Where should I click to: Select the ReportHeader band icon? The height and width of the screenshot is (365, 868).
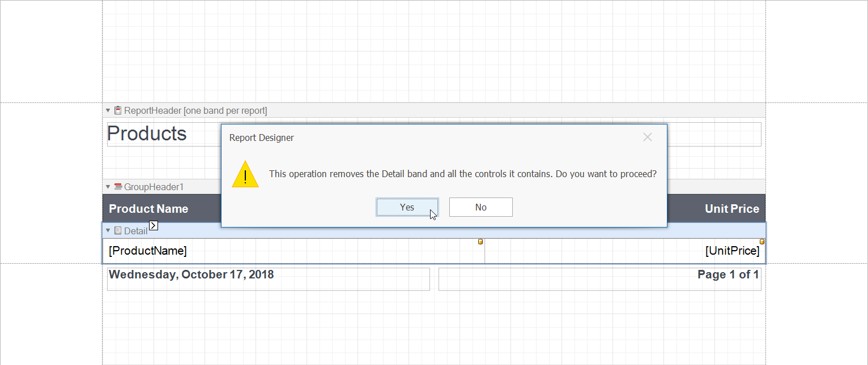click(x=118, y=110)
